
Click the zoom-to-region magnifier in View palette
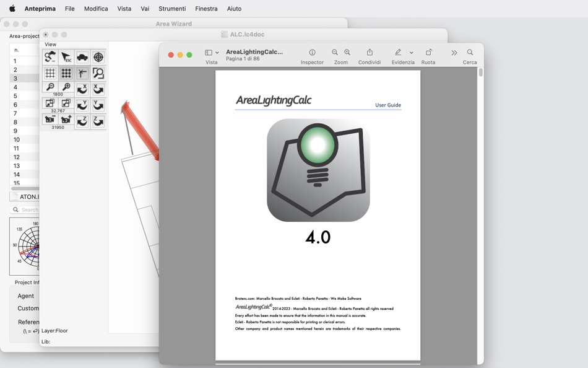coord(98,73)
